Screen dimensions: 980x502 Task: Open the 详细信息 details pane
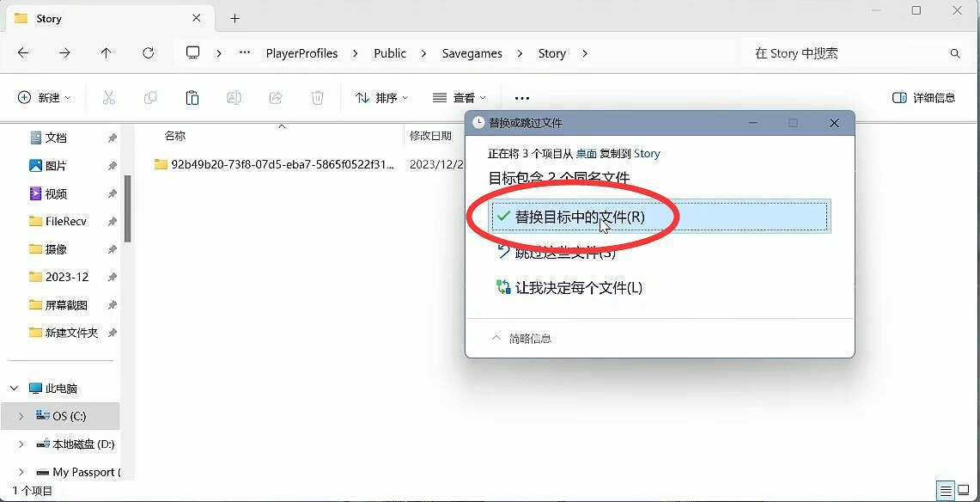(923, 97)
